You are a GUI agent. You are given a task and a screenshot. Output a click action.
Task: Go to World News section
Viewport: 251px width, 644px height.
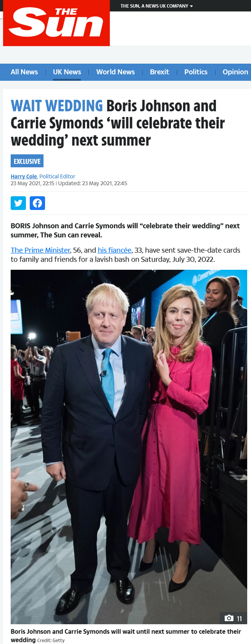pyautogui.click(x=115, y=72)
